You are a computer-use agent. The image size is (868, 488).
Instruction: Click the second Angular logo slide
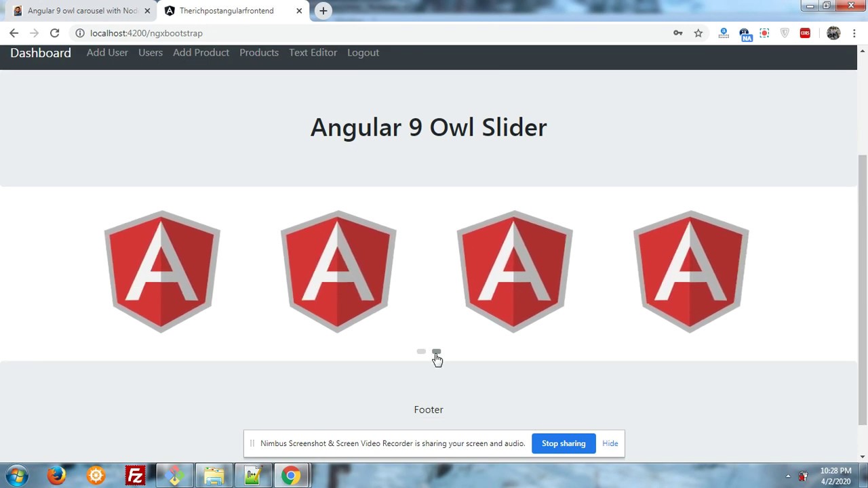pyautogui.click(x=338, y=271)
